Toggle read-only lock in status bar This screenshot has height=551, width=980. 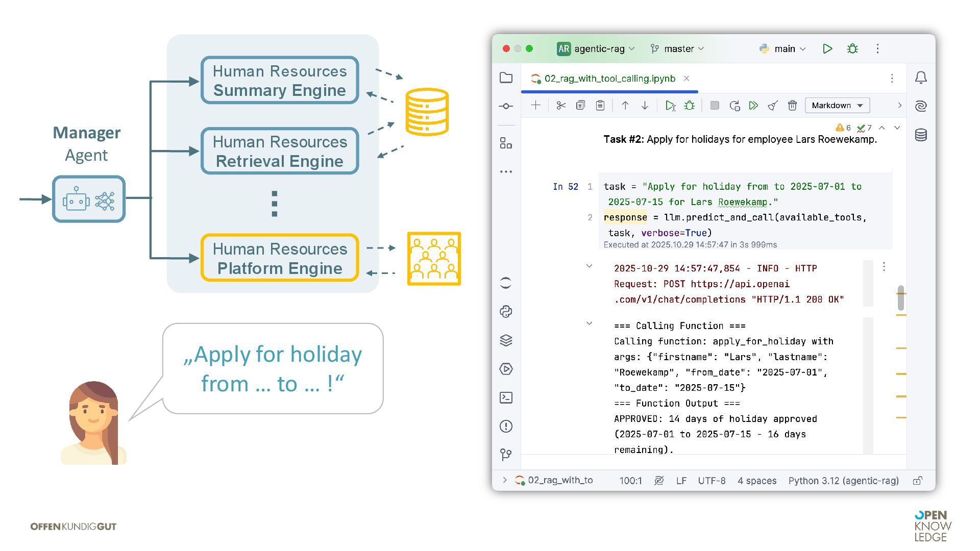click(917, 481)
